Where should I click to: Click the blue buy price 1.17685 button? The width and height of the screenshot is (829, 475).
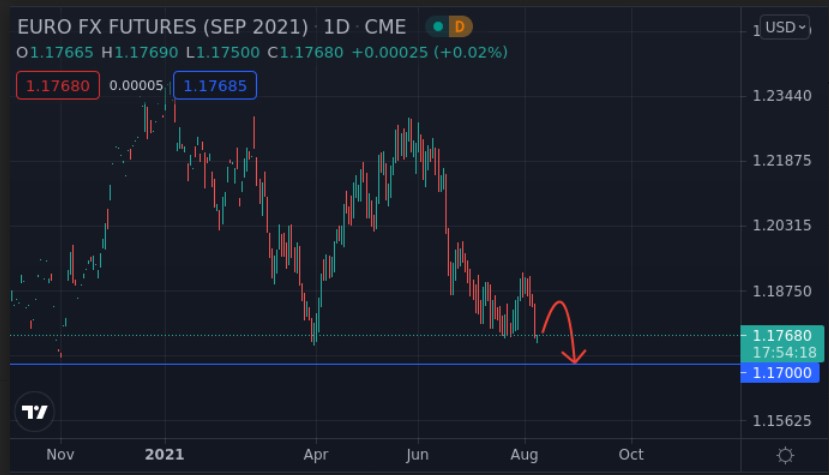click(215, 86)
